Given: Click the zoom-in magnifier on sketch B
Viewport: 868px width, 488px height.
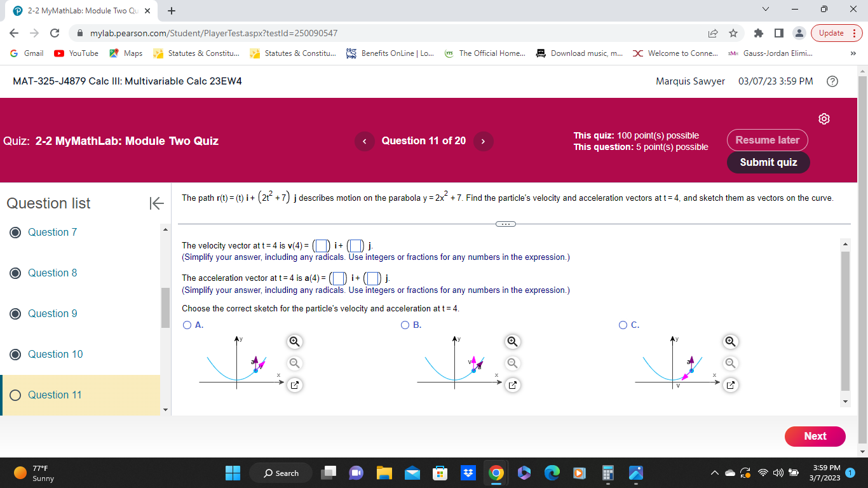Looking at the screenshot, I should point(512,341).
